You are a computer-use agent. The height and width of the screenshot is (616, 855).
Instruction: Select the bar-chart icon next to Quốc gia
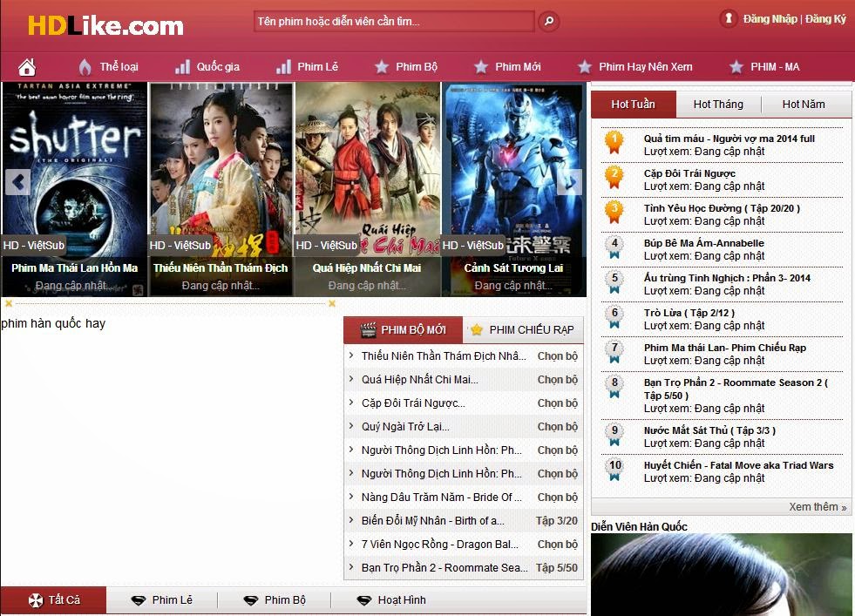[184, 65]
